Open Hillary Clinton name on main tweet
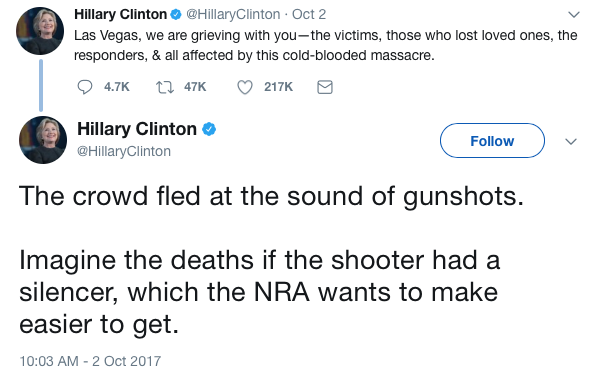This screenshot has height=379, width=598. [137, 129]
